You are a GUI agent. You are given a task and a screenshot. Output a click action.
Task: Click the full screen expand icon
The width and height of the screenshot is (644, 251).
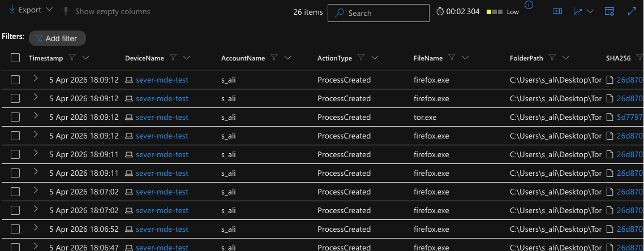tap(633, 11)
